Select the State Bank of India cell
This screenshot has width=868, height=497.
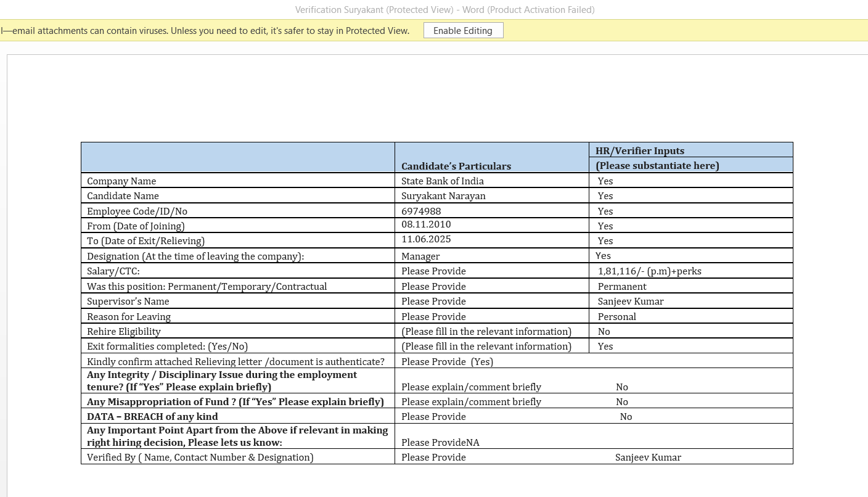[442, 181]
